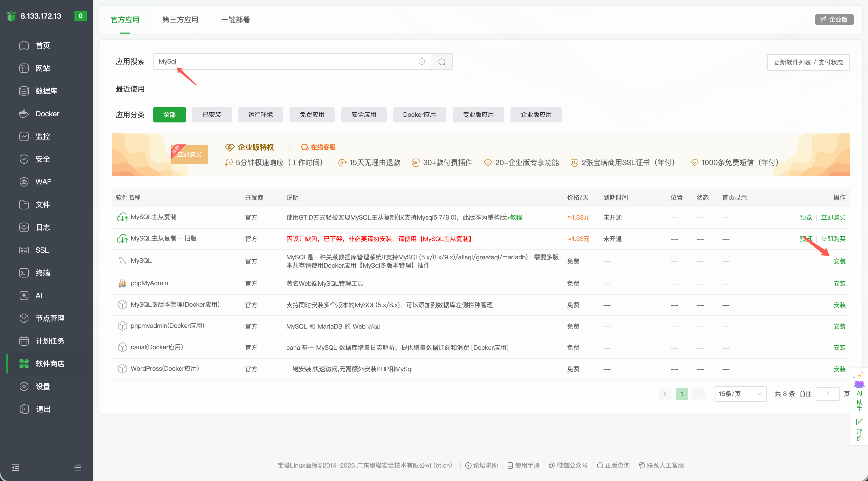The image size is (868, 481).
Task: Filter by 安全应用 category
Action: [364, 114]
